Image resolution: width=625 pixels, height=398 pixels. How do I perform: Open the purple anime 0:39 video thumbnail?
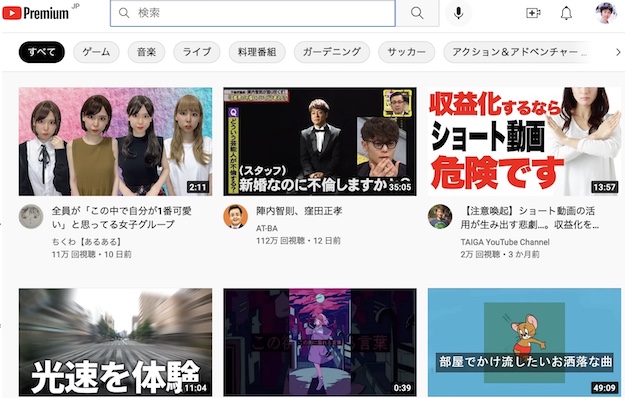click(320, 343)
